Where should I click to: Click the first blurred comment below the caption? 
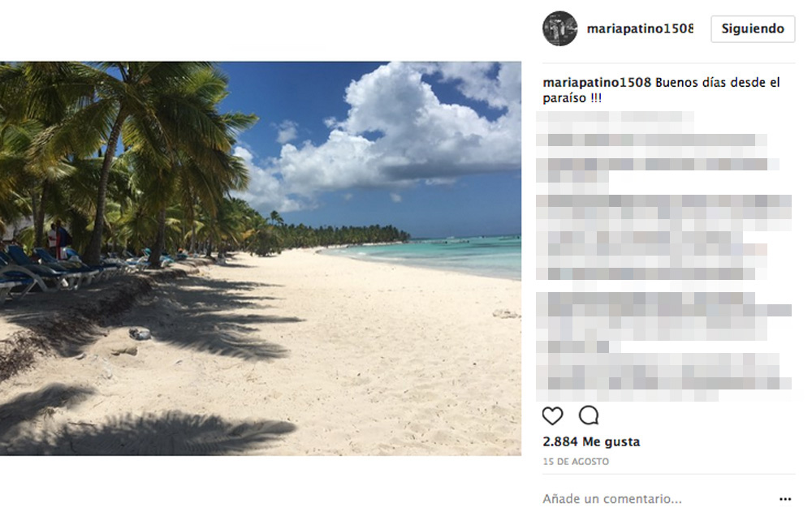pyautogui.click(x=615, y=117)
